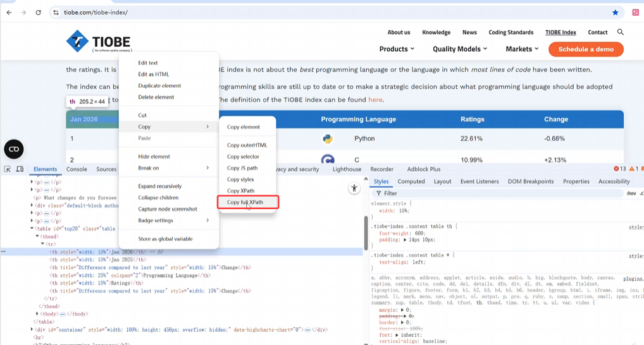Switch to the Sources tab
644x345 pixels.
click(x=106, y=169)
